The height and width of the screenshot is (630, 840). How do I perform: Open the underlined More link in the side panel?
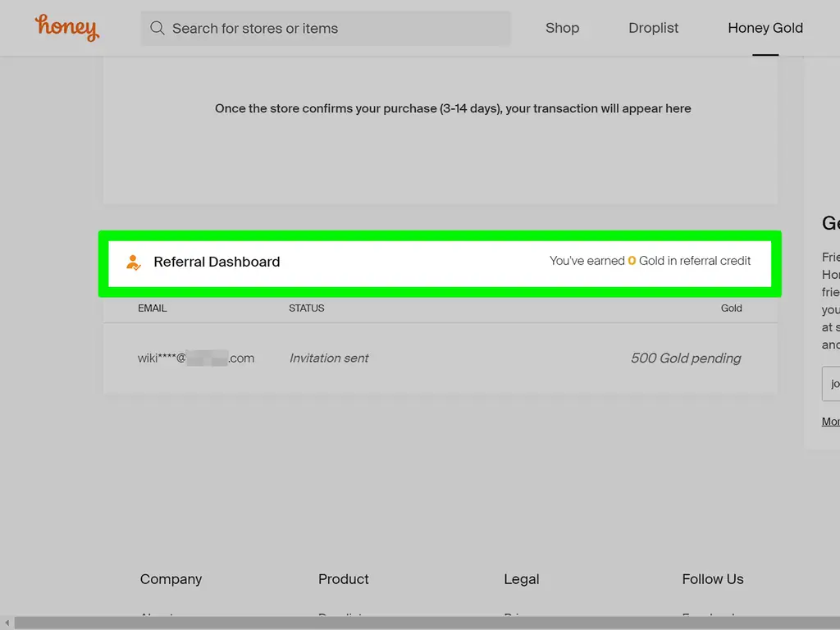(x=830, y=422)
